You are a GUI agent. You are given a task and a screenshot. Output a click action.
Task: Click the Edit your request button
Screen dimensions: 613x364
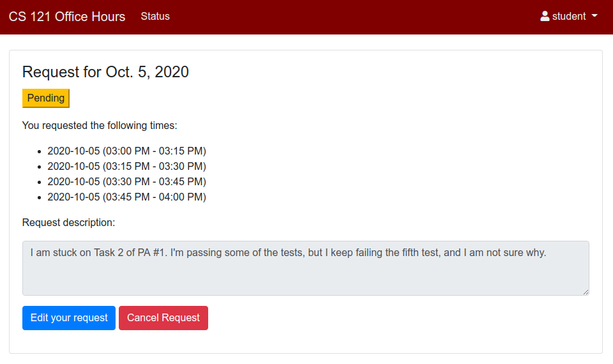pyautogui.click(x=69, y=318)
